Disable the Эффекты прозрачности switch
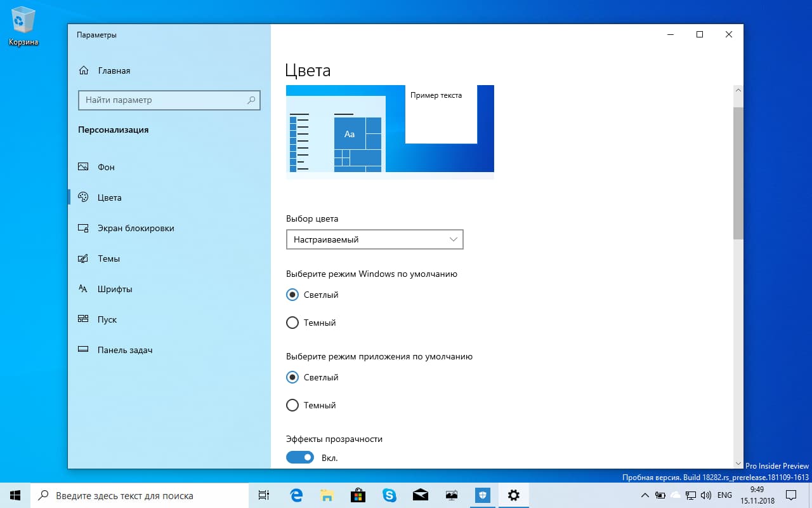Image resolution: width=812 pixels, height=508 pixels. click(x=299, y=457)
